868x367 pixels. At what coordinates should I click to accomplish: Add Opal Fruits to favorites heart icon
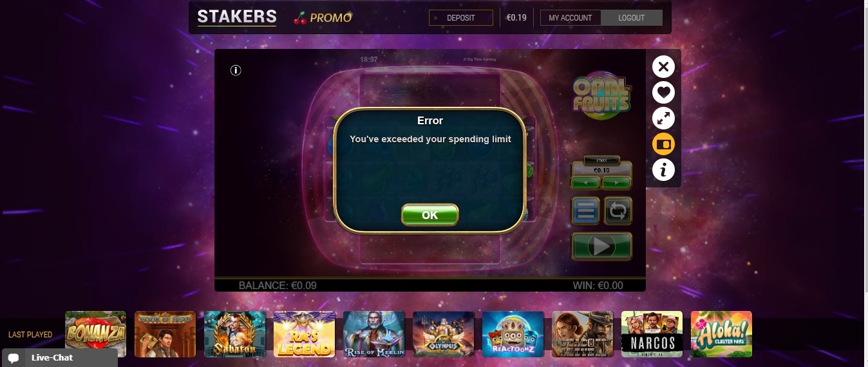tap(663, 92)
